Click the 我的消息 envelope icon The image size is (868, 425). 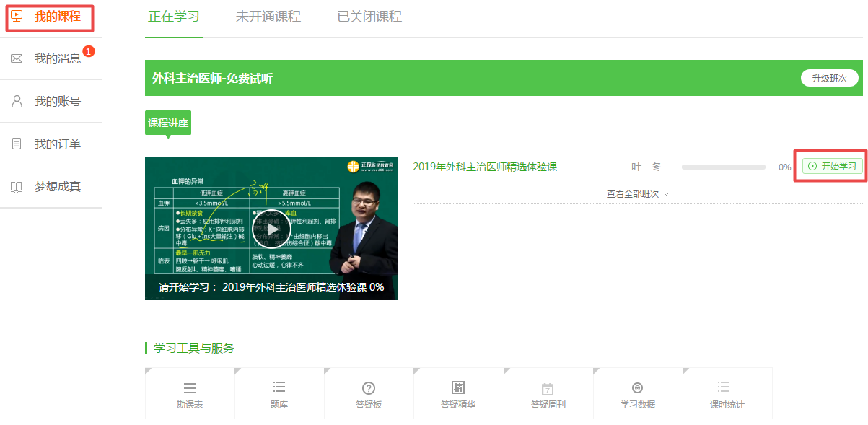pos(17,59)
